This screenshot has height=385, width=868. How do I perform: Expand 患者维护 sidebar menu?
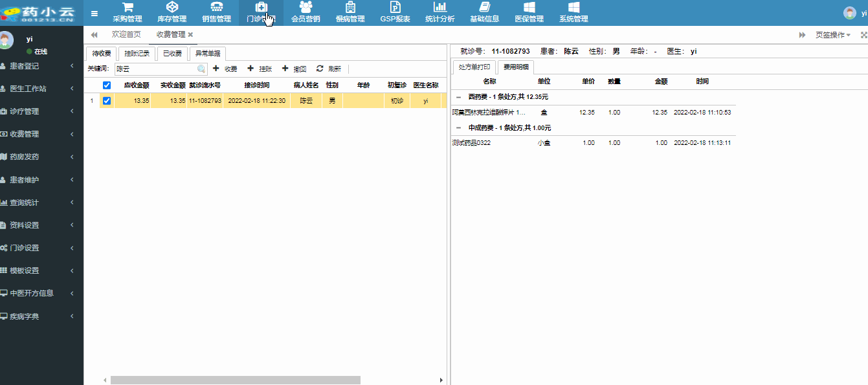(42, 180)
